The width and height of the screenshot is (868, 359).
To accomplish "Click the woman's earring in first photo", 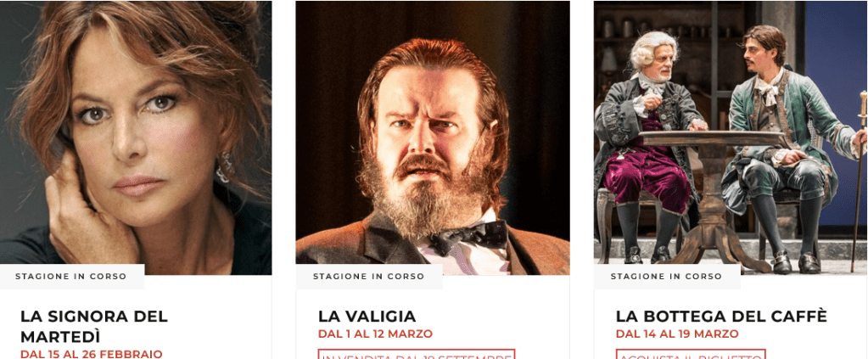I will pos(224,168).
